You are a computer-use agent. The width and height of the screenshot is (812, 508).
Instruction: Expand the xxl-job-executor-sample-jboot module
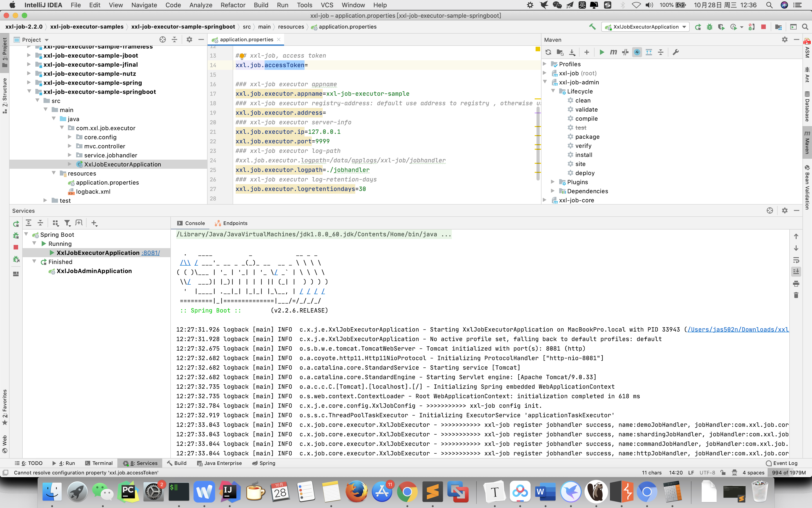pyautogui.click(x=29, y=55)
